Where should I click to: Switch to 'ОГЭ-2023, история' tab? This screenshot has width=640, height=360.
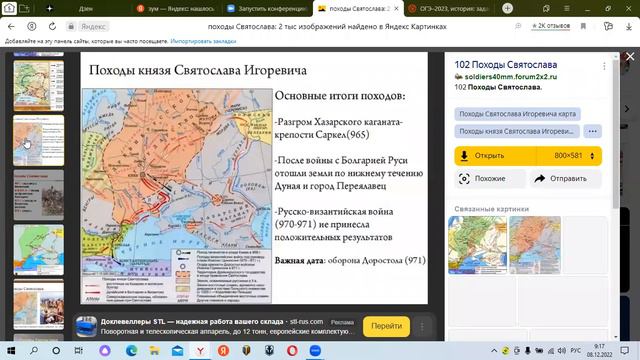tap(449, 8)
